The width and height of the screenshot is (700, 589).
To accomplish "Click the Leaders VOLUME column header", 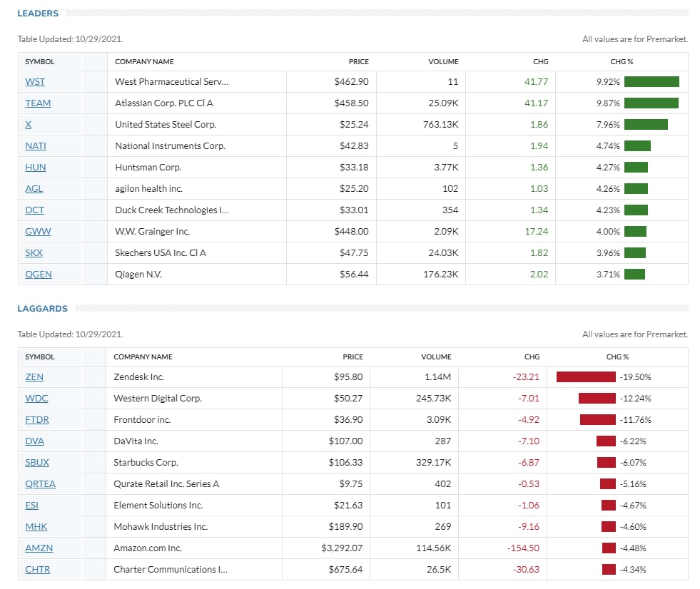I will tap(443, 61).
